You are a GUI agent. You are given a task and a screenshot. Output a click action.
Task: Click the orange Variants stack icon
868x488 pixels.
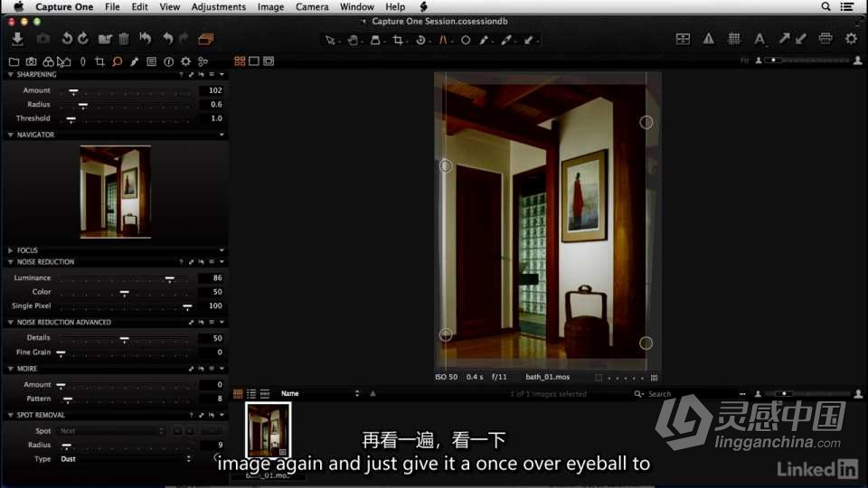[205, 39]
